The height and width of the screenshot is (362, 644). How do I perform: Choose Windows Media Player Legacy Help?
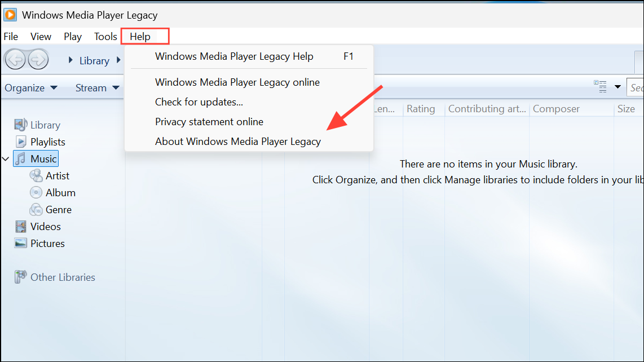249,56
